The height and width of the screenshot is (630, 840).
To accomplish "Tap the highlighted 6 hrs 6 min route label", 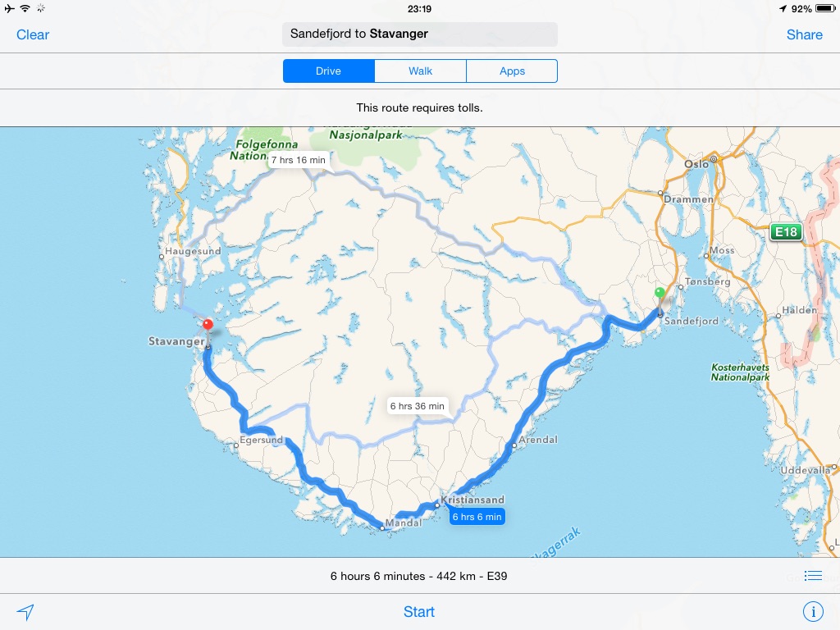I will click(x=477, y=517).
